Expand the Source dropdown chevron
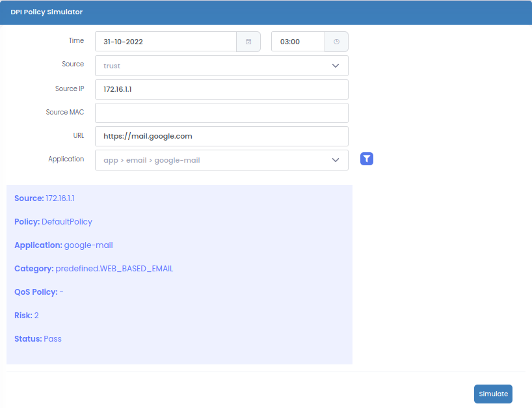Viewport: 532px width, 408px height. [x=336, y=66]
